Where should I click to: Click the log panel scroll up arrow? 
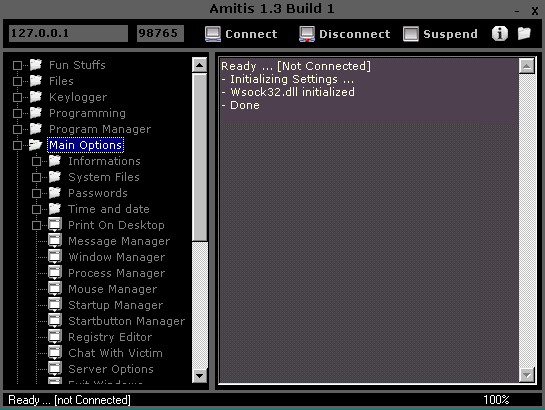coord(527,66)
